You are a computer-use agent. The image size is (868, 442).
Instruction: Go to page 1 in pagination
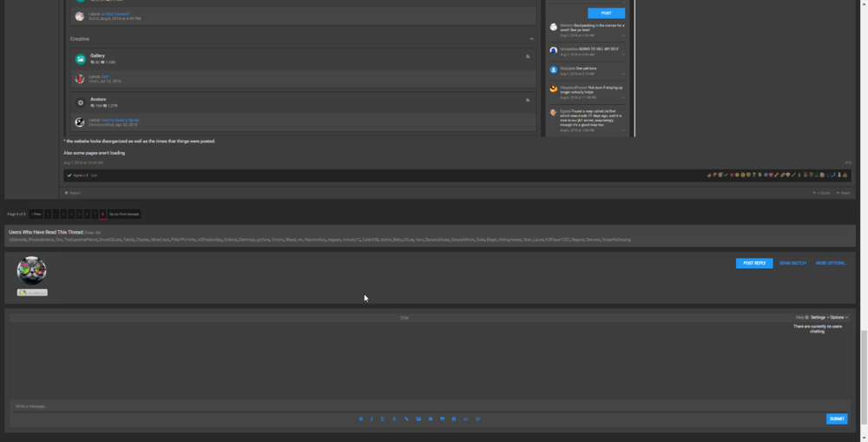pos(48,214)
